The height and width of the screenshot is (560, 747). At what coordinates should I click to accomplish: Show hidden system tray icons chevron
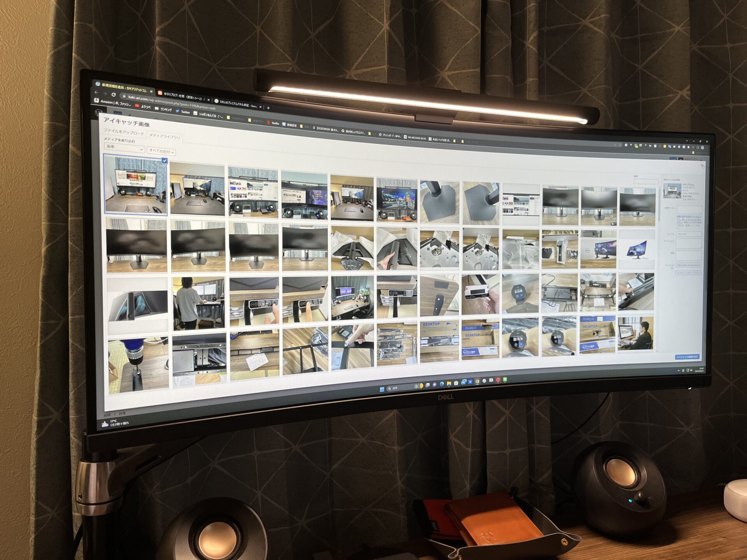(x=679, y=371)
